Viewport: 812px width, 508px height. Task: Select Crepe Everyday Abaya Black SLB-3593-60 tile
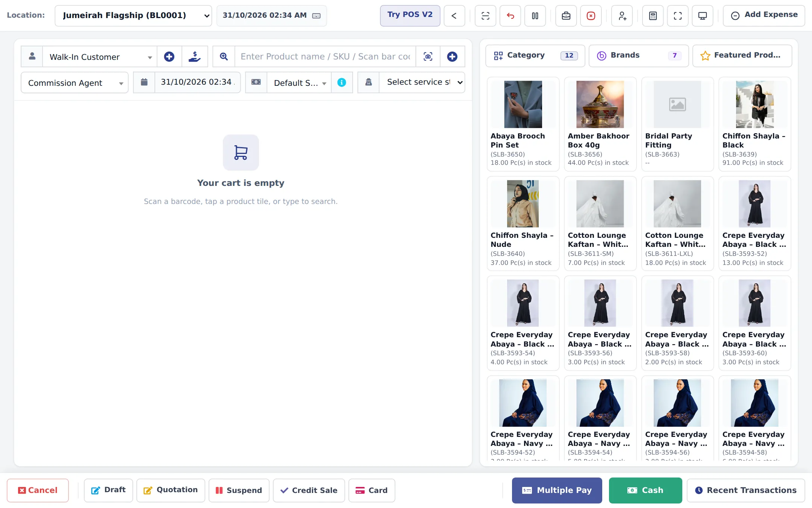coord(755,323)
